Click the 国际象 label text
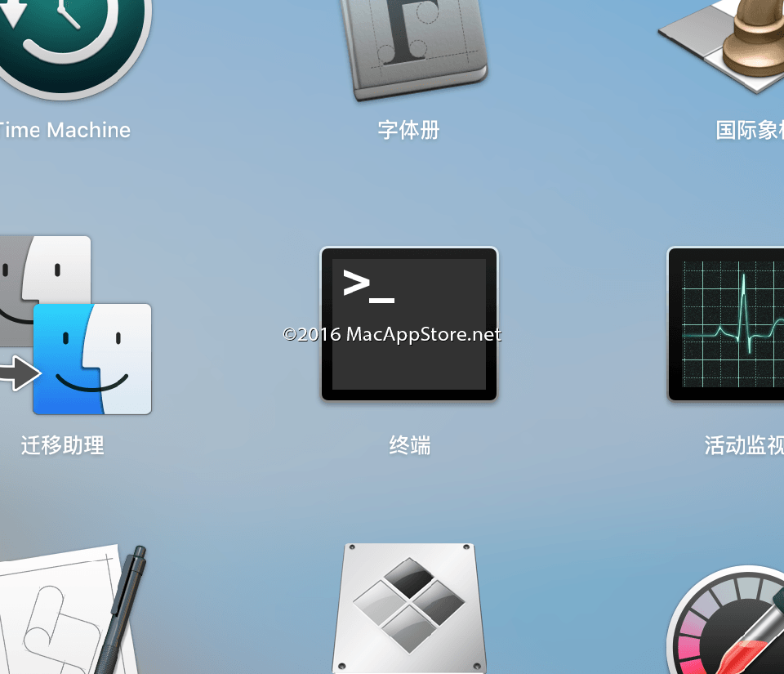This screenshot has width=784, height=674. coord(750,131)
